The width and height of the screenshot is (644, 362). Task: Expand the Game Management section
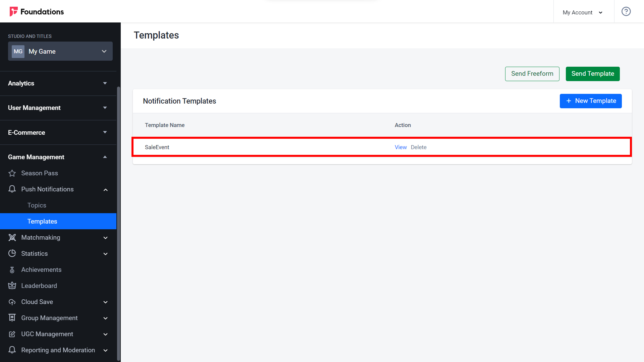click(105, 157)
